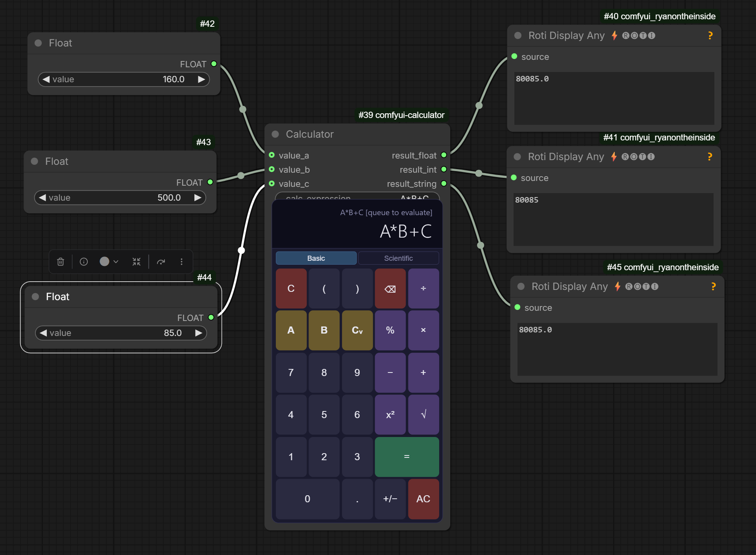Increase Float #44 value with right arrow
This screenshot has width=756, height=555.
(198, 333)
